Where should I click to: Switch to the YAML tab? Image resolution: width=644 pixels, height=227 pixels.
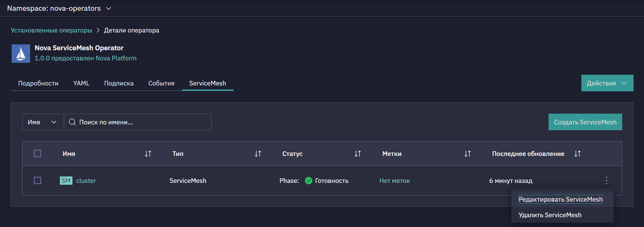coord(81,83)
